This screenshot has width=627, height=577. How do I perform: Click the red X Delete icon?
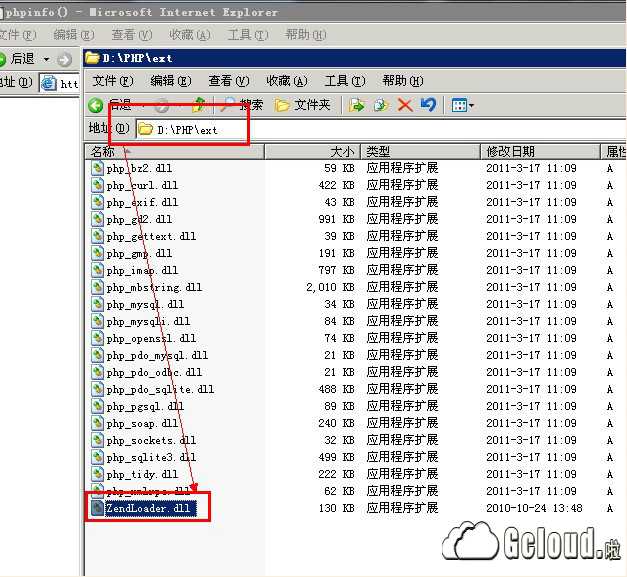(x=405, y=105)
